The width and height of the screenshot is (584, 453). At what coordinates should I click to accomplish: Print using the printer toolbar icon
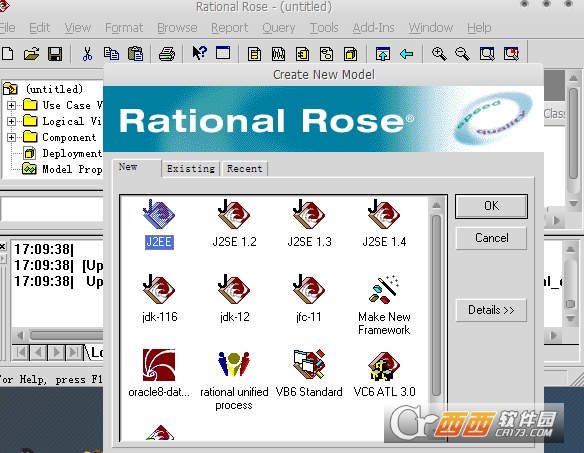pyautogui.click(x=166, y=54)
